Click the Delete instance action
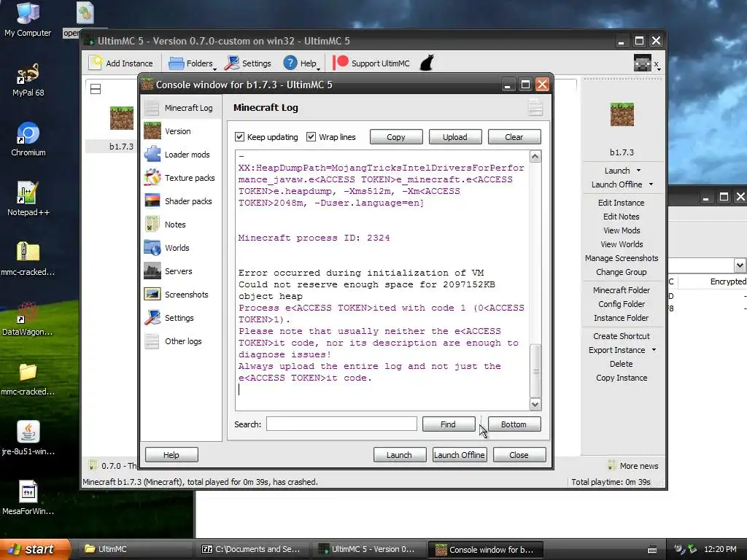The image size is (747, 560). point(622,364)
